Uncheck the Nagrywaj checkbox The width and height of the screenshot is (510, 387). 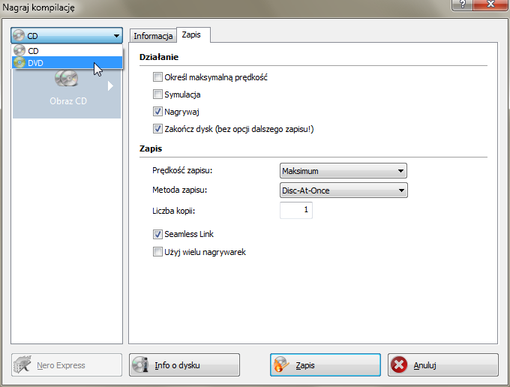pyautogui.click(x=158, y=111)
